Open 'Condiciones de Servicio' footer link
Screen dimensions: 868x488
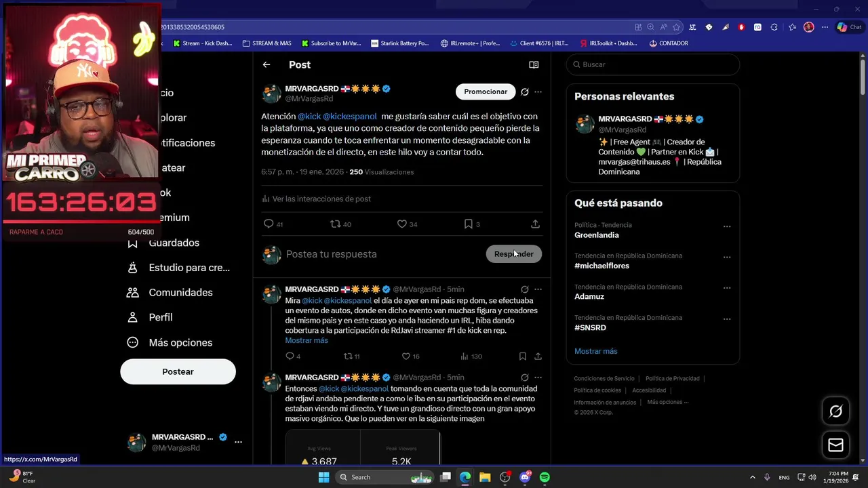point(604,379)
